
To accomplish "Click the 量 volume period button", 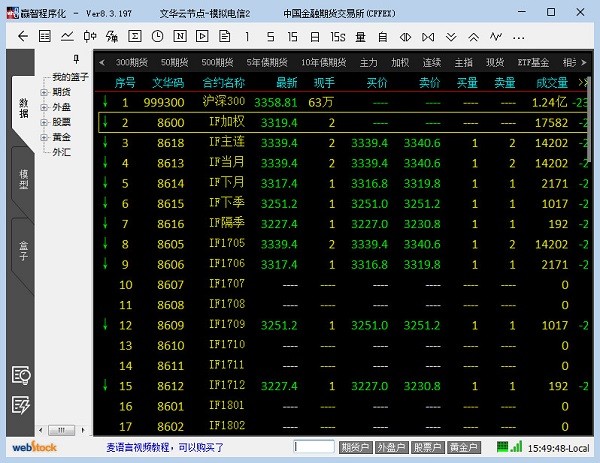I will (360, 37).
